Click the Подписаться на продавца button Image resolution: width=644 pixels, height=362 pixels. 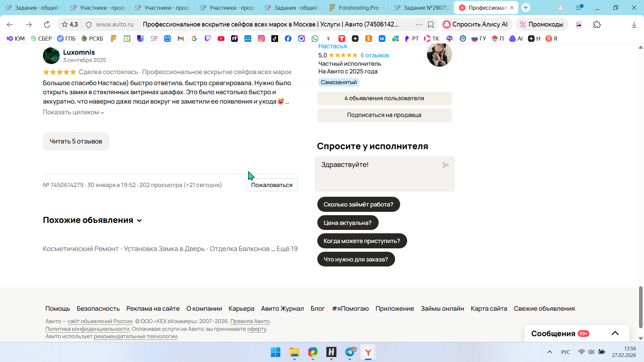tap(384, 115)
